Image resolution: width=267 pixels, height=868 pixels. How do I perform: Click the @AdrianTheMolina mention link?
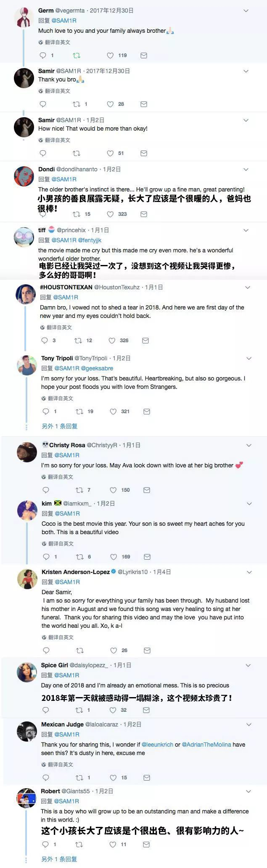tap(206, 745)
